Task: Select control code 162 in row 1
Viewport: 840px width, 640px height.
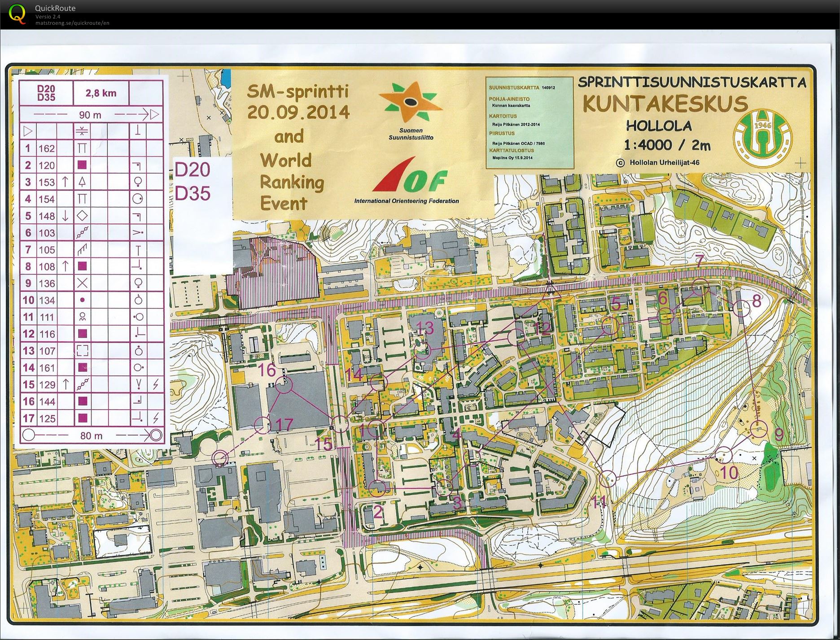Action: click(x=46, y=148)
